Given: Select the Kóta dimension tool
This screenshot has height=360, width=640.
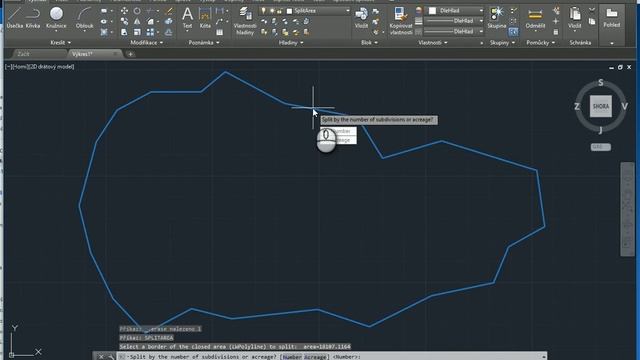Looking at the screenshot, I should (205, 18).
